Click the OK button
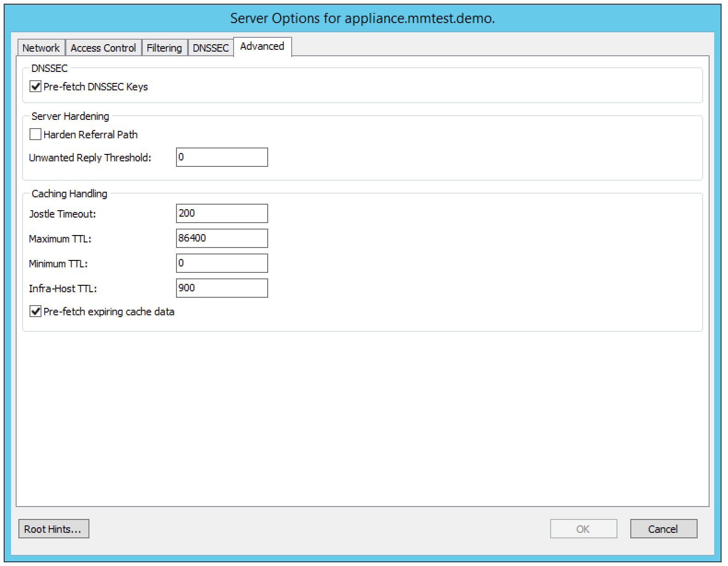The image size is (728, 566). tap(583, 529)
